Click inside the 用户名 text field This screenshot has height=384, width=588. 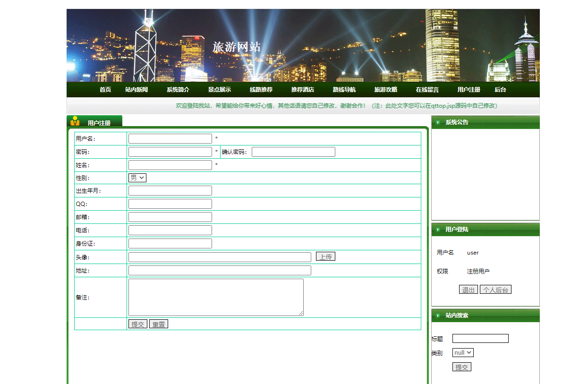(170, 138)
